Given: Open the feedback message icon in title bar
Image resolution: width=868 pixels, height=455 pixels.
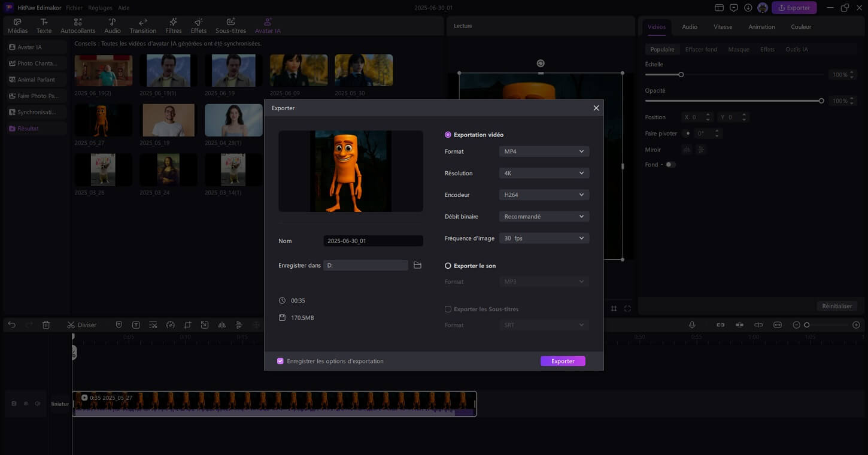Looking at the screenshot, I should tap(734, 8).
